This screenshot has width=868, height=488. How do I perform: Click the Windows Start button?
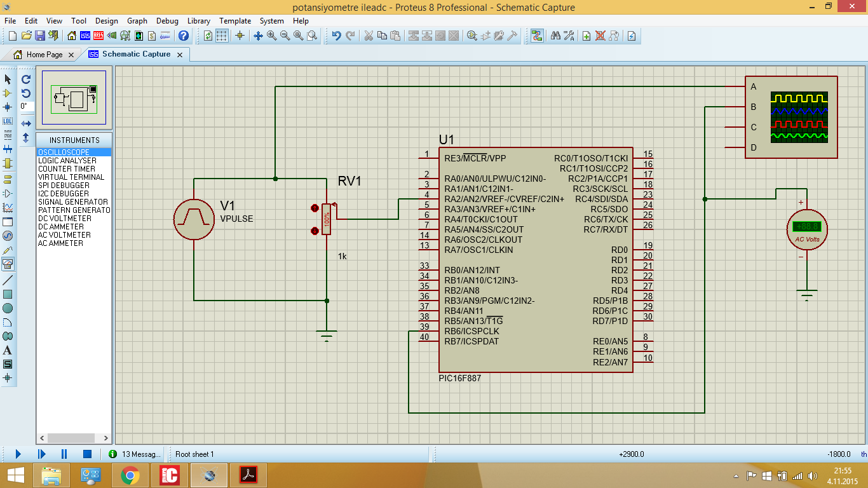coord(15,475)
